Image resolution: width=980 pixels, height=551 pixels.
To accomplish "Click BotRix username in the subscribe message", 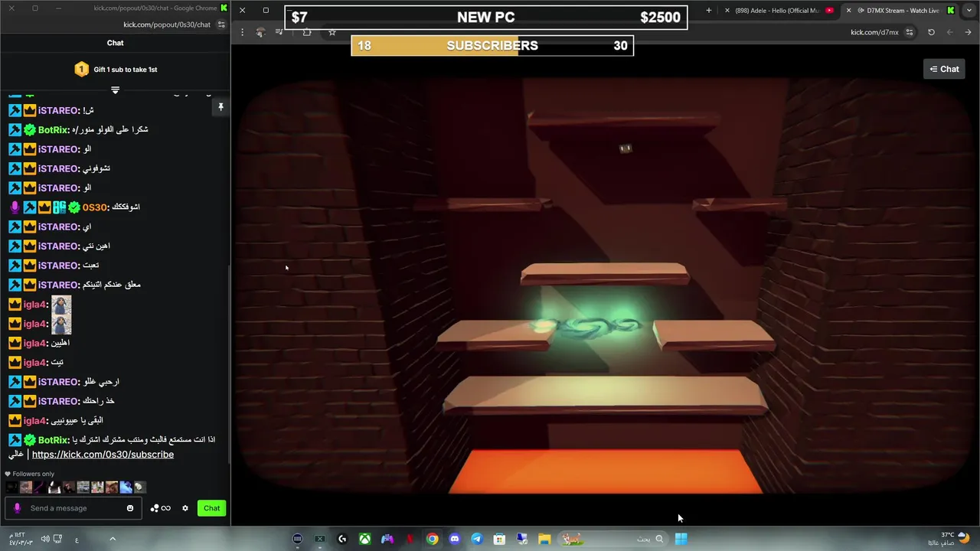I will point(54,440).
